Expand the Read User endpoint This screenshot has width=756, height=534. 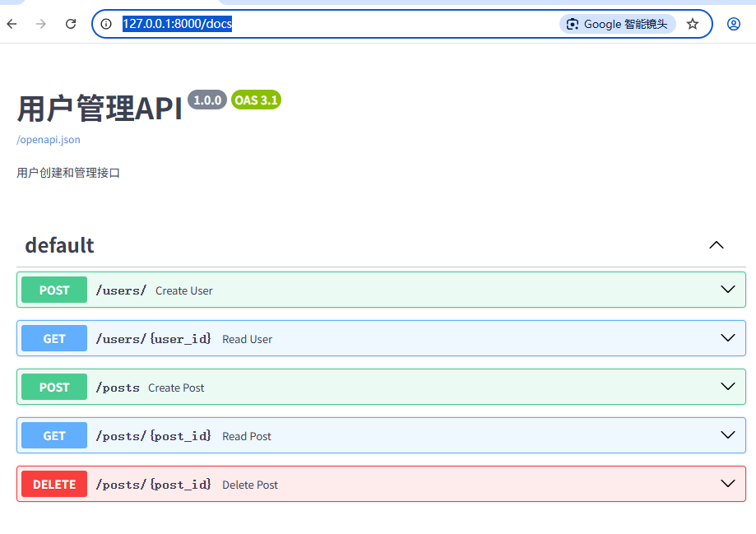click(x=727, y=337)
